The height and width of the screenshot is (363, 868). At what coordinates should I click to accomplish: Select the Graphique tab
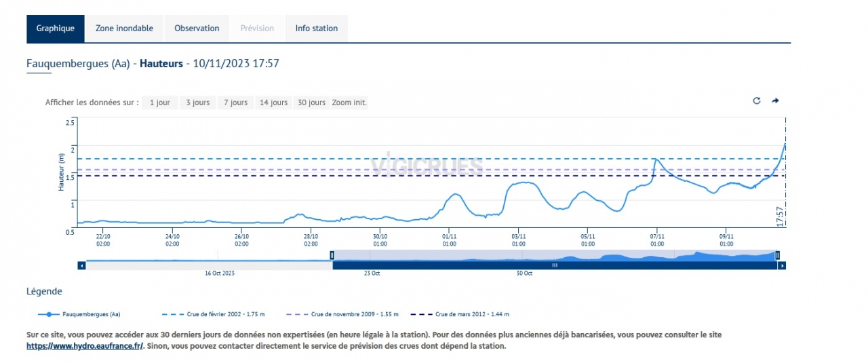[x=56, y=28]
